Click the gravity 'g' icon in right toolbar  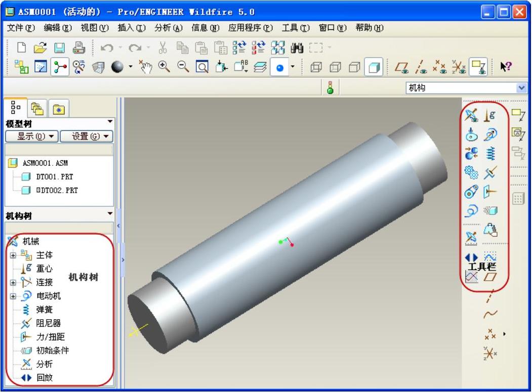[490, 116]
